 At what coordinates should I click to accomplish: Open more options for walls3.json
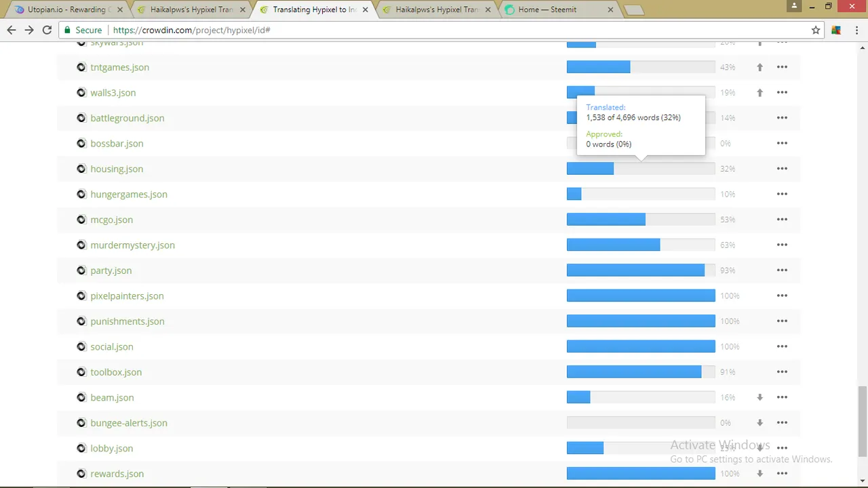[x=782, y=93]
